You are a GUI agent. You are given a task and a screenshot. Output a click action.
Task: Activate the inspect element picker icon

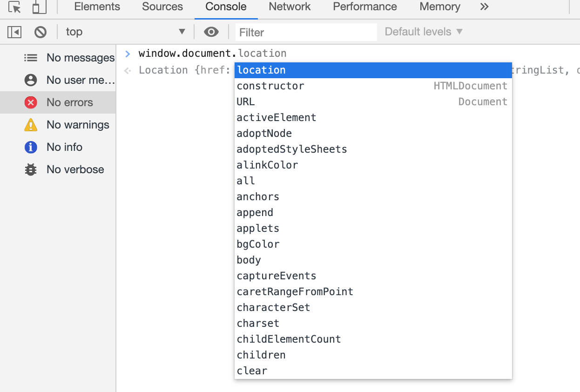pyautogui.click(x=14, y=7)
